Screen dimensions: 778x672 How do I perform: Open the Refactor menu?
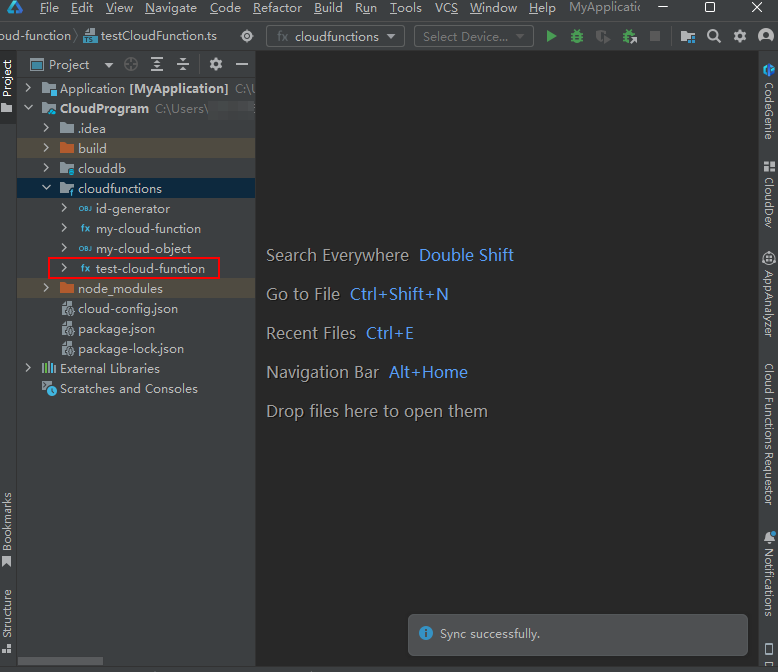[x=277, y=8]
